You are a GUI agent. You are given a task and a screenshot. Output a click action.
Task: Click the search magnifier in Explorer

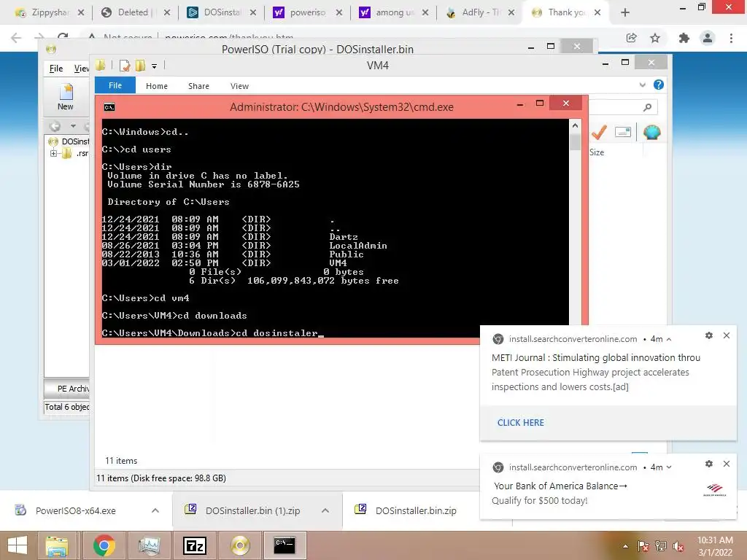[647, 108]
